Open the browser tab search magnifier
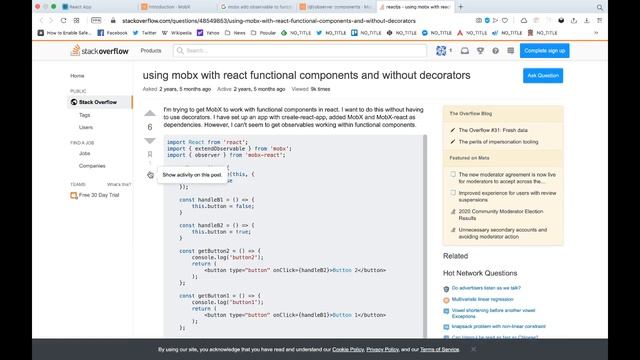 600,7
